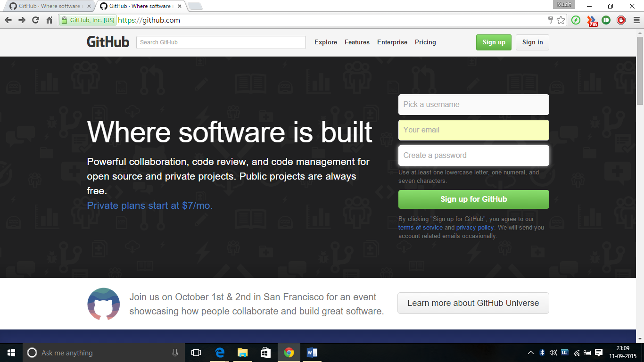Open the terms of service link
Viewport: 644px width, 362px height.
(421, 227)
